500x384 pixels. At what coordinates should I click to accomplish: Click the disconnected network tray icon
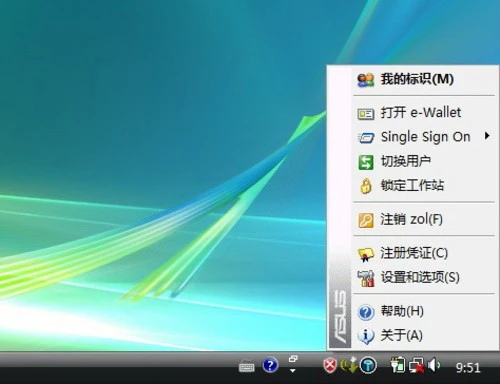coord(417,366)
